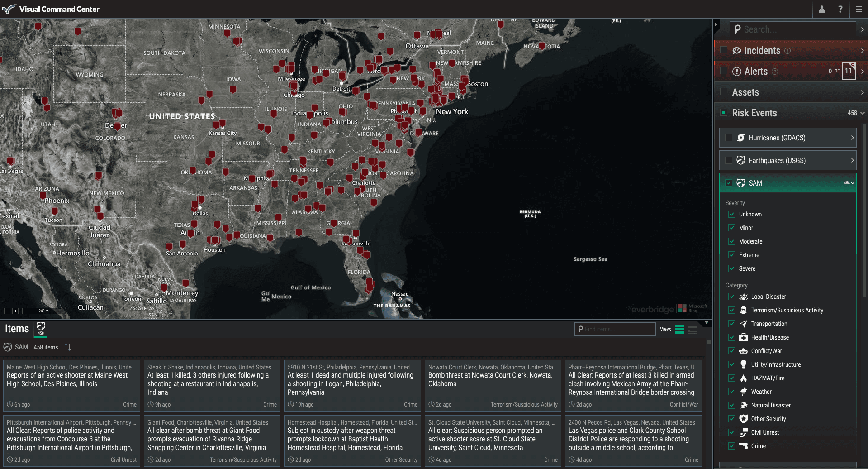Click the Utility/Infrastructure lightbulb icon

744,364
